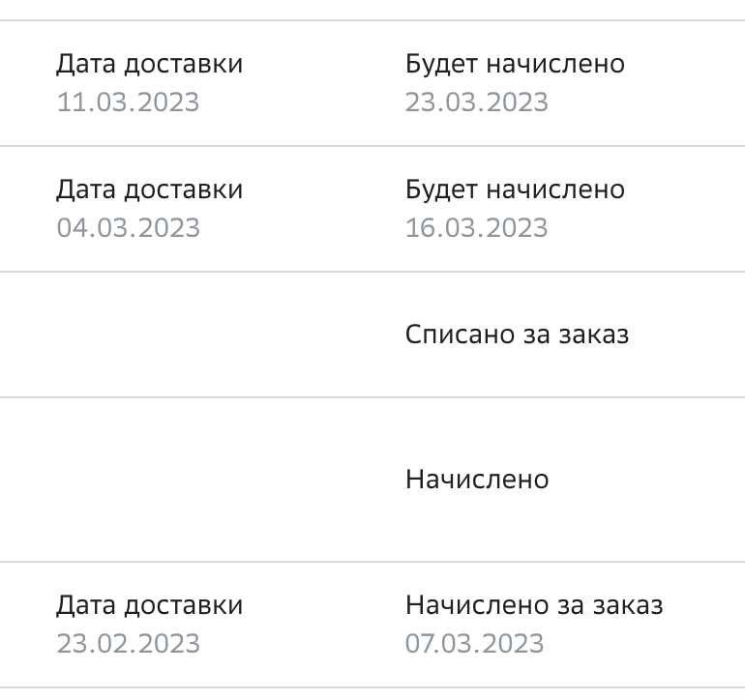Click the 04.03.2023 delivery date

pos(129,227)
